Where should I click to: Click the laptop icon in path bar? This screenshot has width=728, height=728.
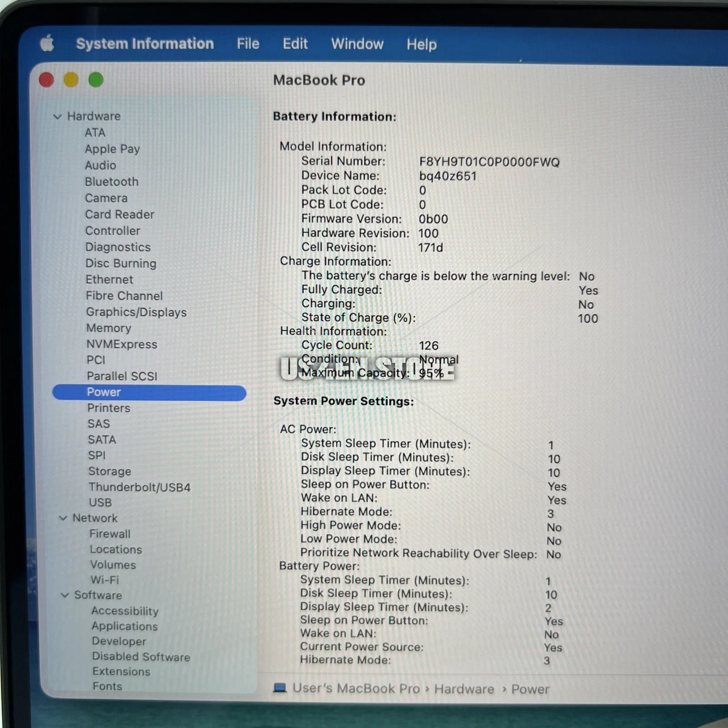tap(279, 688)
